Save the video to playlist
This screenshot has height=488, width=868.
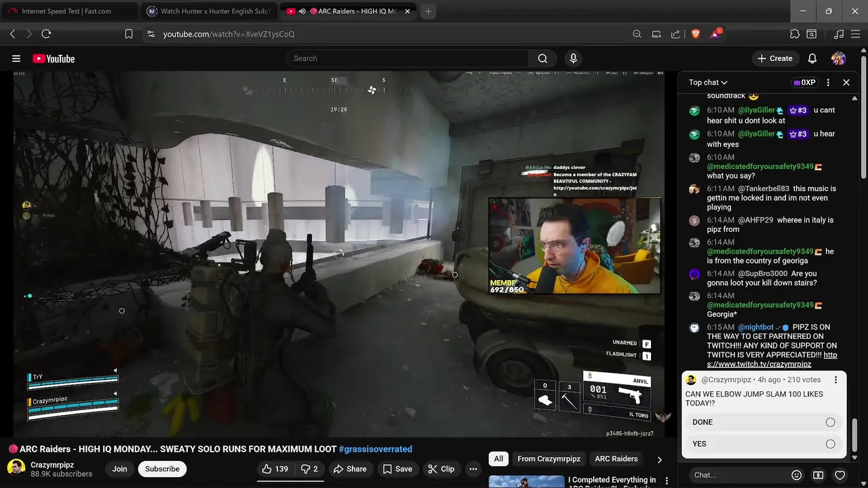click(397, 469)
